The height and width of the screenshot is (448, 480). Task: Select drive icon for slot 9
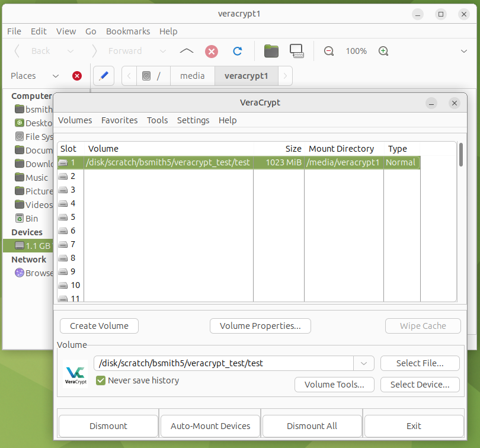click(x=63, y=272)
